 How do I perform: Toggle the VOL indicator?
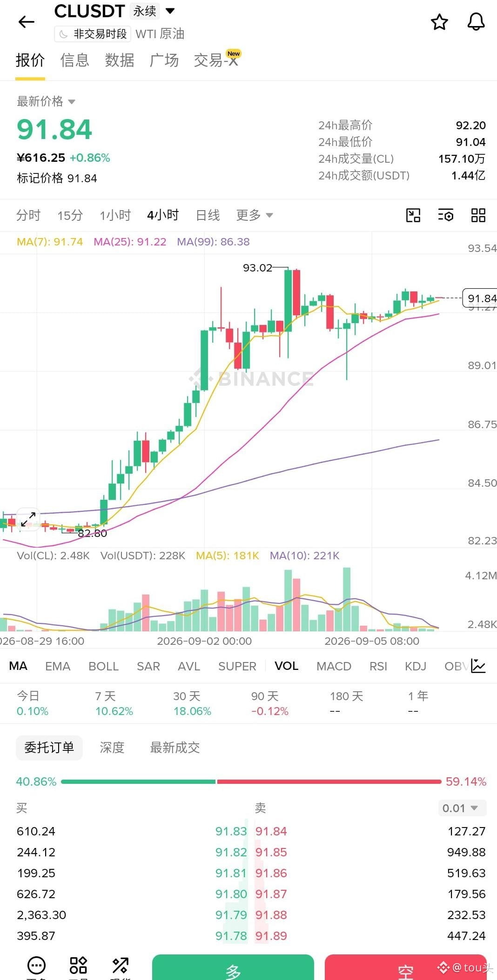(x=286, y=666)
